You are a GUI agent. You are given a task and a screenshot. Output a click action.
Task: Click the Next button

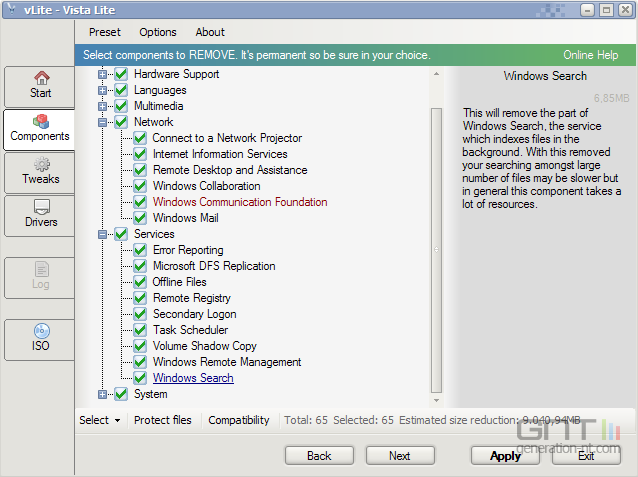click(400, 455)
